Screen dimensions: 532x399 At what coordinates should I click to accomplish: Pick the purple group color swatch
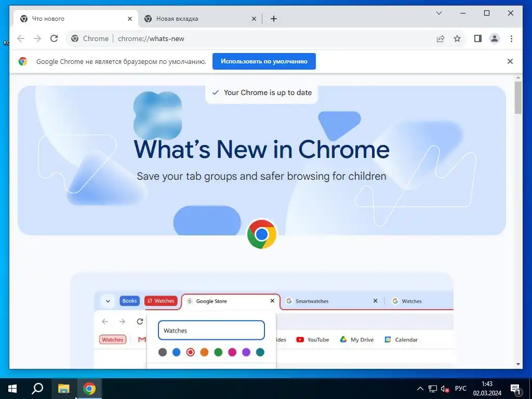pos(246,352)
